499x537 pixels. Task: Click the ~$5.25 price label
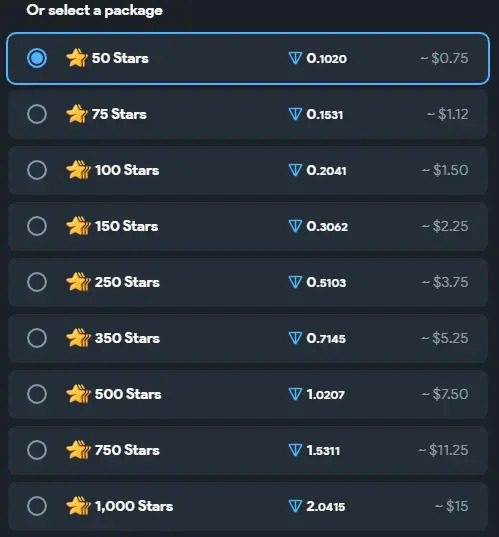[x=444, y=338]
